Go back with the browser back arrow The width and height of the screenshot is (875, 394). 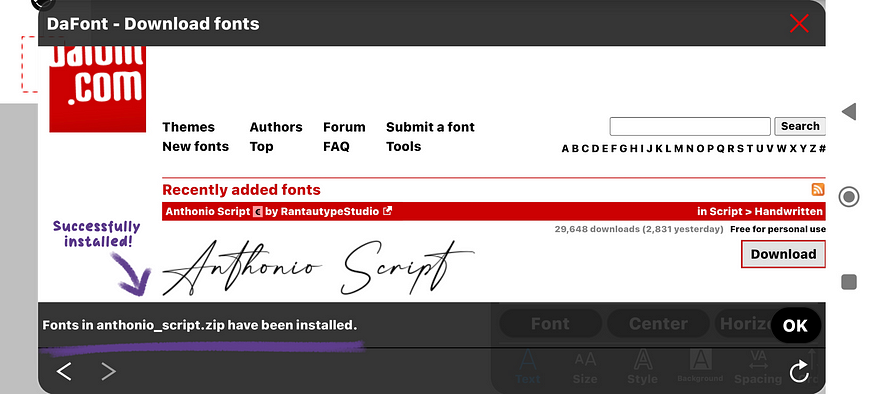point(64,371)
